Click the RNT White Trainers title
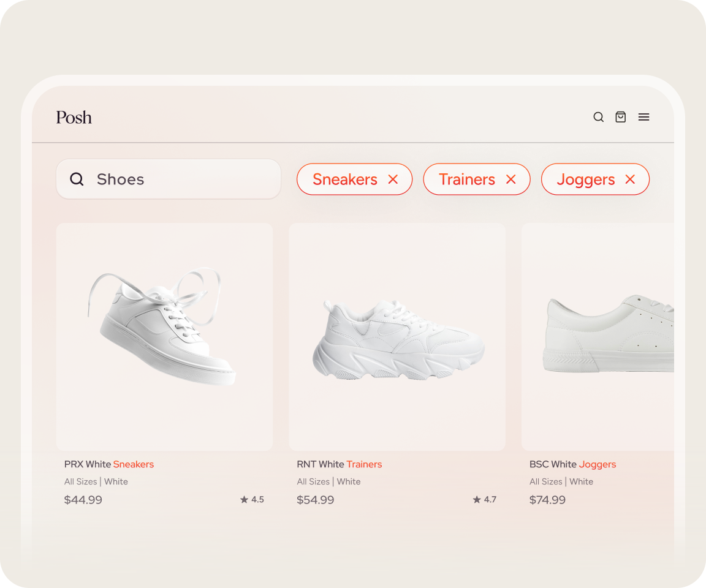Image resolution: width=706 pixels, height=588 pixels. click(340, 464)
